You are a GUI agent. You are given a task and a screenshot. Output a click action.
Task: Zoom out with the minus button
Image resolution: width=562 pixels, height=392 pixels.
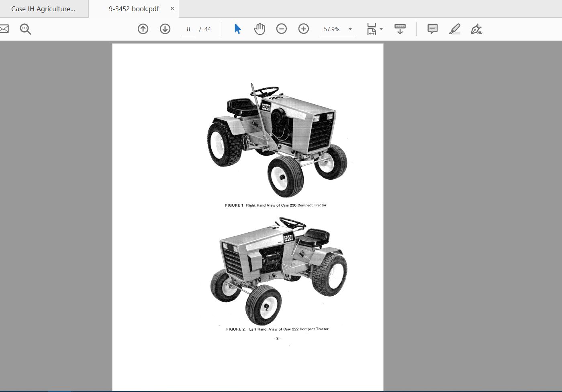pos(282,29)
